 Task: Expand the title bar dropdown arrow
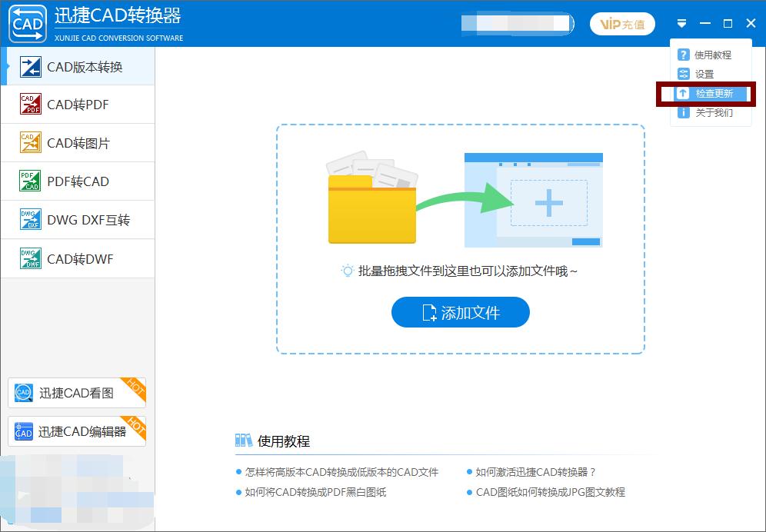[x=681, y=23]
